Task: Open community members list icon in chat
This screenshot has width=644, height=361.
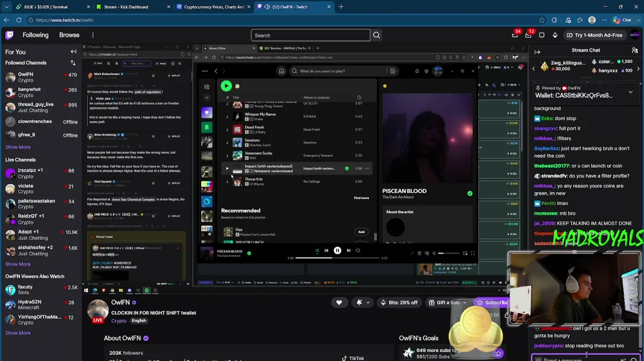Action: tap(635, 51)
